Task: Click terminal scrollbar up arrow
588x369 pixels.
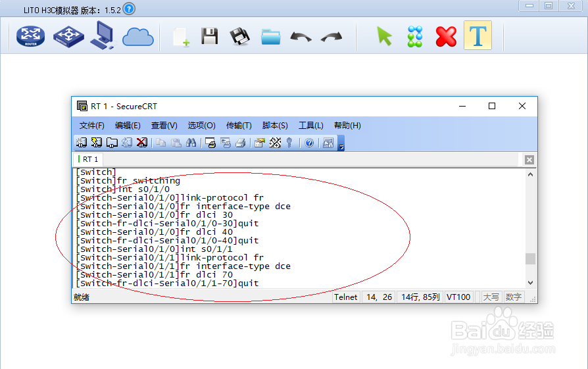Action: pos(530,174)
